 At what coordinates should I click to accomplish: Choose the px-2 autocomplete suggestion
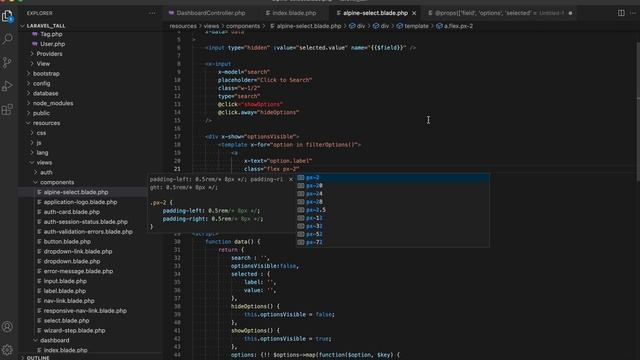coord(393,178)
